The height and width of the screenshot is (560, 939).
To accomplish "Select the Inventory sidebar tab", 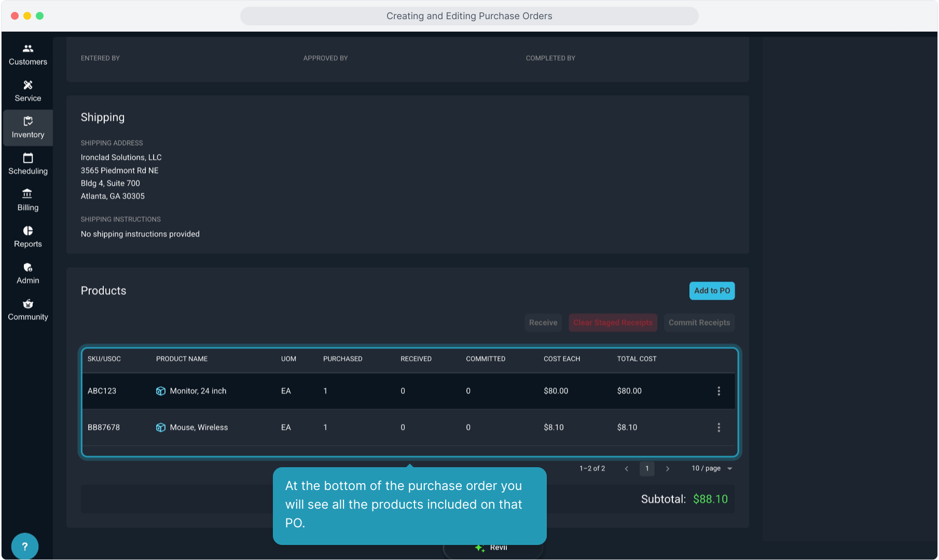I will 28,128.
